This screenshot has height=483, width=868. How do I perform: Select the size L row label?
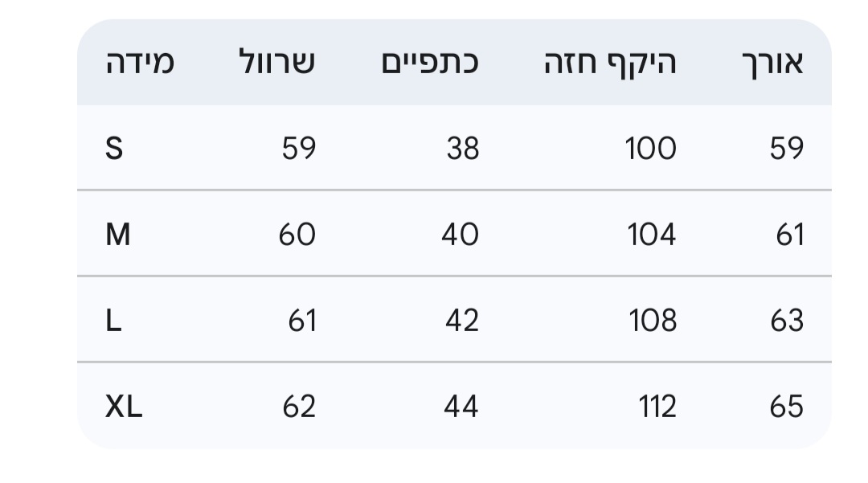[114, 321]
